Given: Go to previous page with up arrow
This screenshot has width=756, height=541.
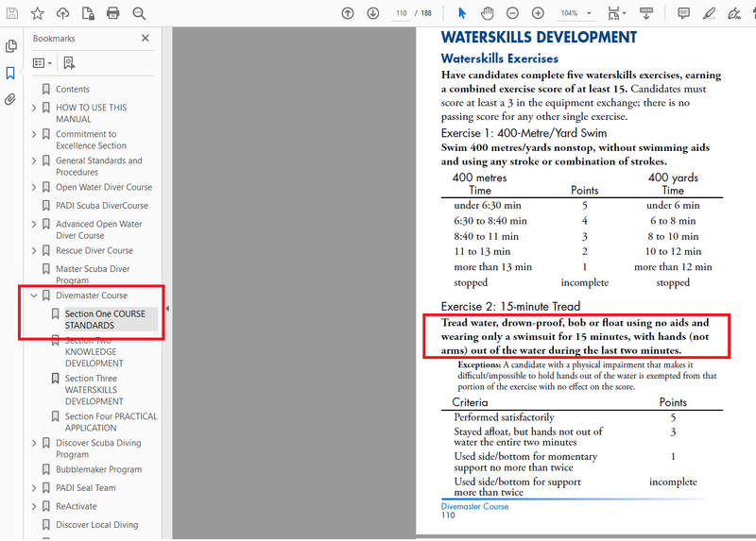Looking at the screenshot, I should pyautogui.click(x=348, y=13).
